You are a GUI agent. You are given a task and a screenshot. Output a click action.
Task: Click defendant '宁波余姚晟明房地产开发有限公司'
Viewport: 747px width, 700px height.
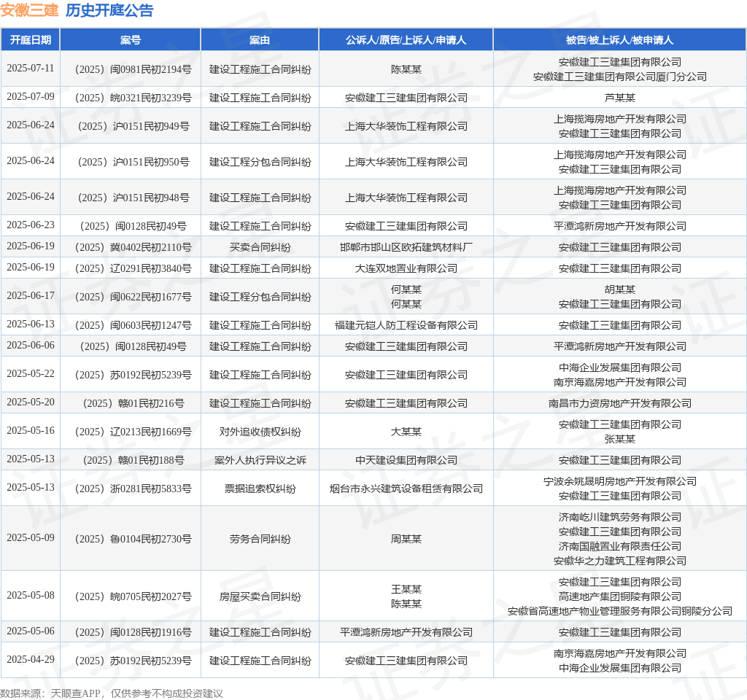tap(620, 481)
